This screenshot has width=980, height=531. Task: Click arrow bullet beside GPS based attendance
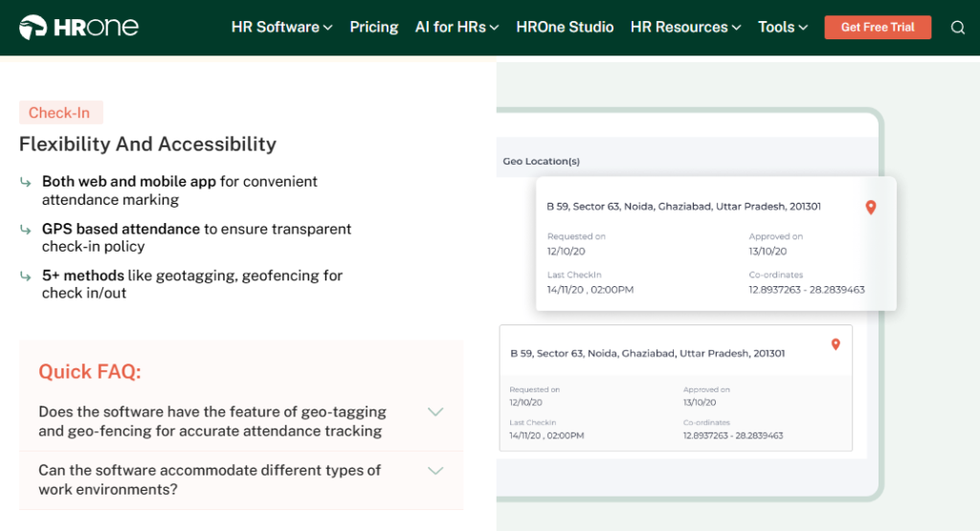pos(26,230)
